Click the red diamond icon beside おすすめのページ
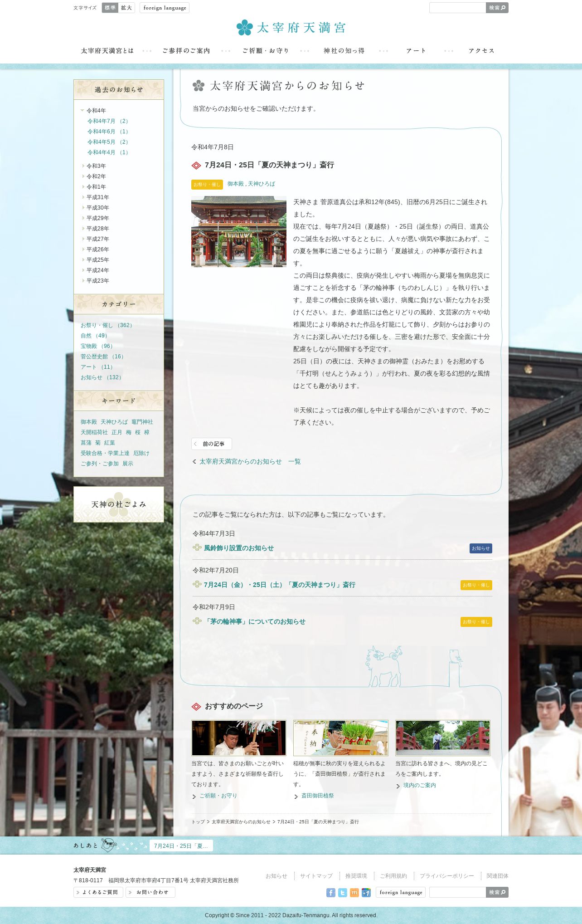The height and width of the screenshot is (924, 582). 196,707
